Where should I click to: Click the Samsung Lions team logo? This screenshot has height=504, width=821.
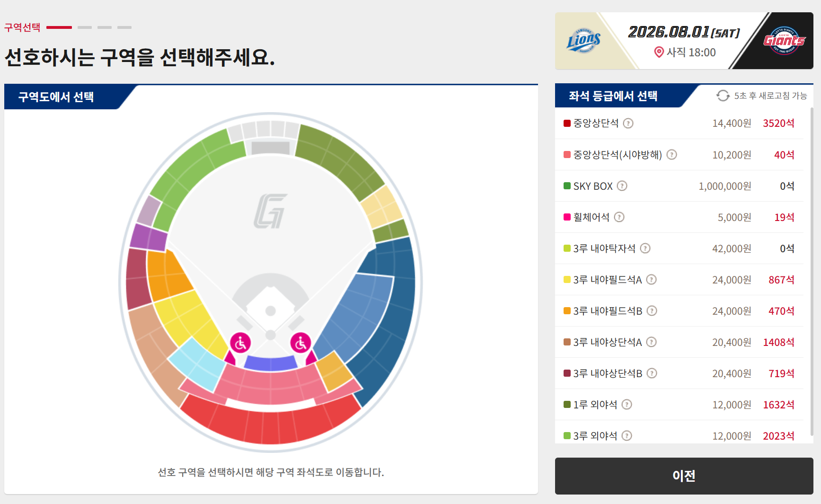tap(584, 41)
